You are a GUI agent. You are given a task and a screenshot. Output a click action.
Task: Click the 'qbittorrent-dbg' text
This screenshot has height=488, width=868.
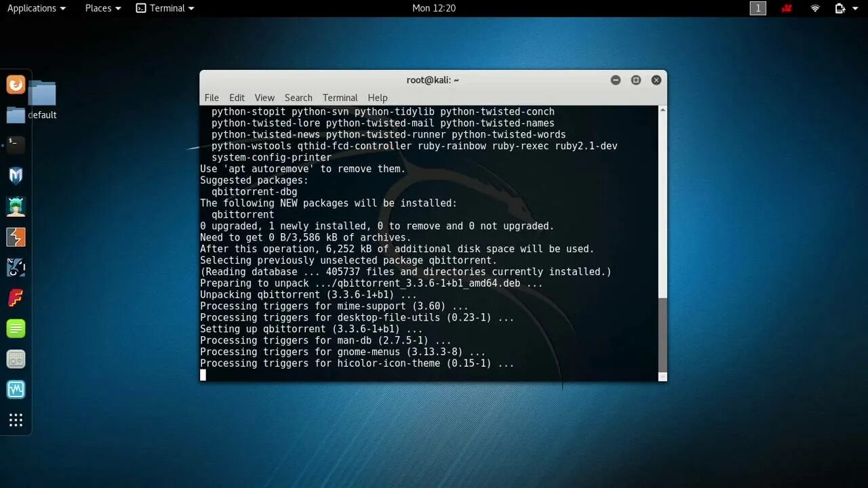[254, 192]
